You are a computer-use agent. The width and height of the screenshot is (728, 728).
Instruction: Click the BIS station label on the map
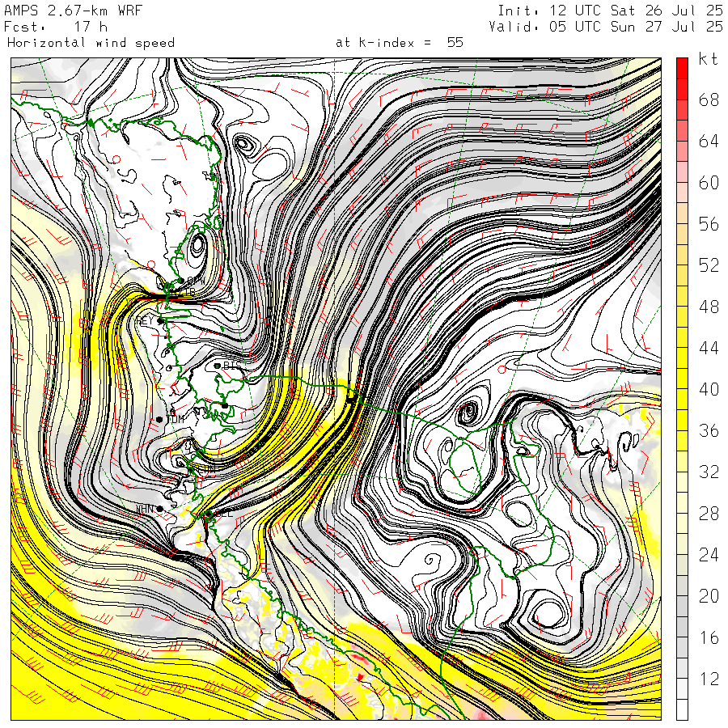point(232,366)
